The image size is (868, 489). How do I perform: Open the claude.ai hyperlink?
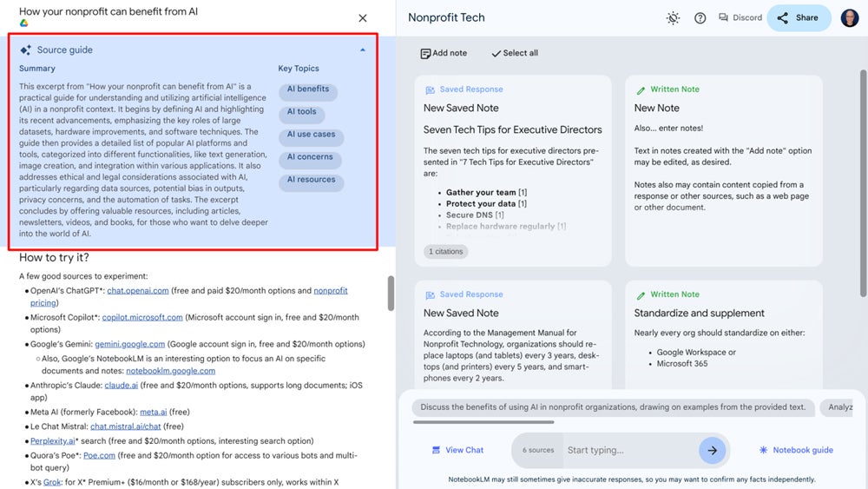coord(121,385)
